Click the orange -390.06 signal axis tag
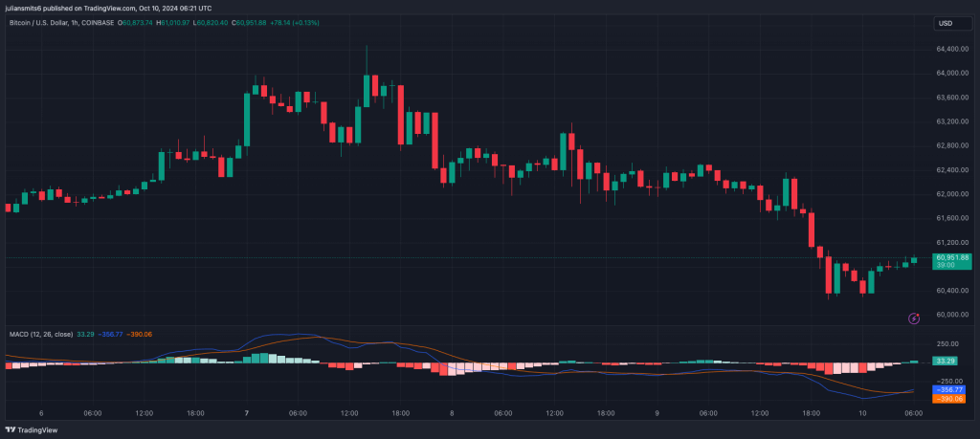Image resolution: width=980 pixels, height=439 pixels. coord(951,399)
